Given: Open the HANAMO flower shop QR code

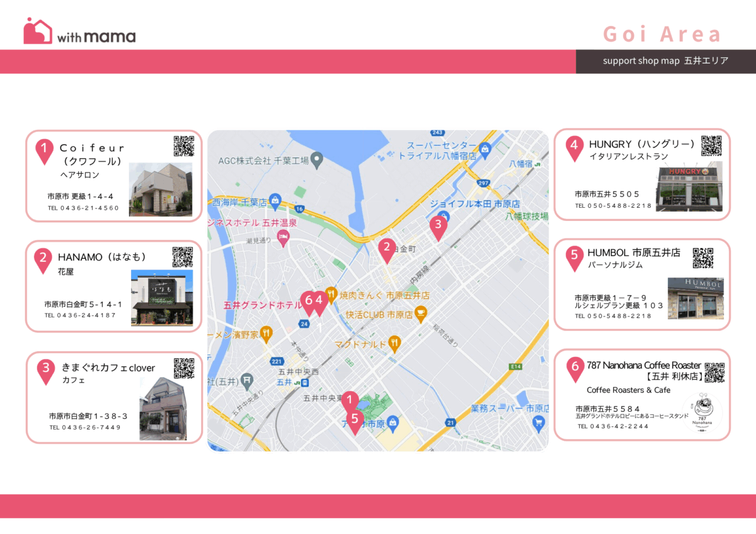Looking at the screenshot, I should (x=183, y=257).
